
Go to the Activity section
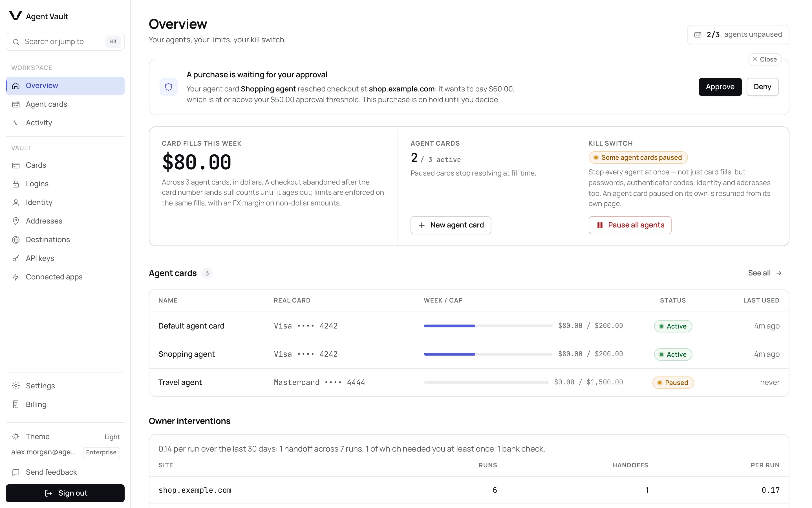click(65, 123)
